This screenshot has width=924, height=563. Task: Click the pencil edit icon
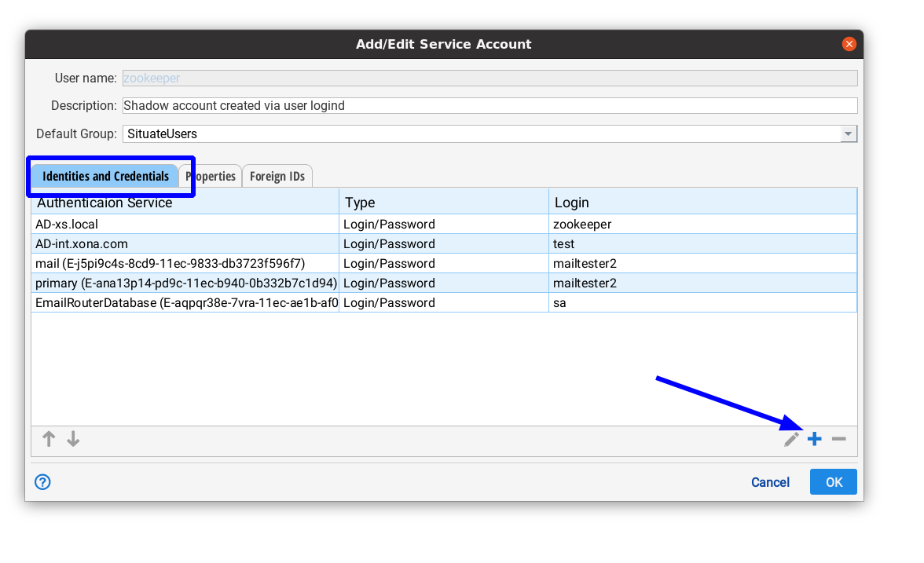click(791, 439)
